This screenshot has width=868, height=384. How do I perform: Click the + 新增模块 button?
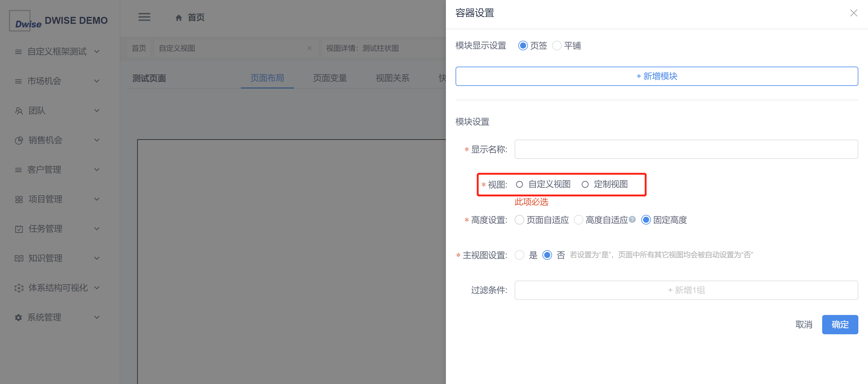click(656, 76)
